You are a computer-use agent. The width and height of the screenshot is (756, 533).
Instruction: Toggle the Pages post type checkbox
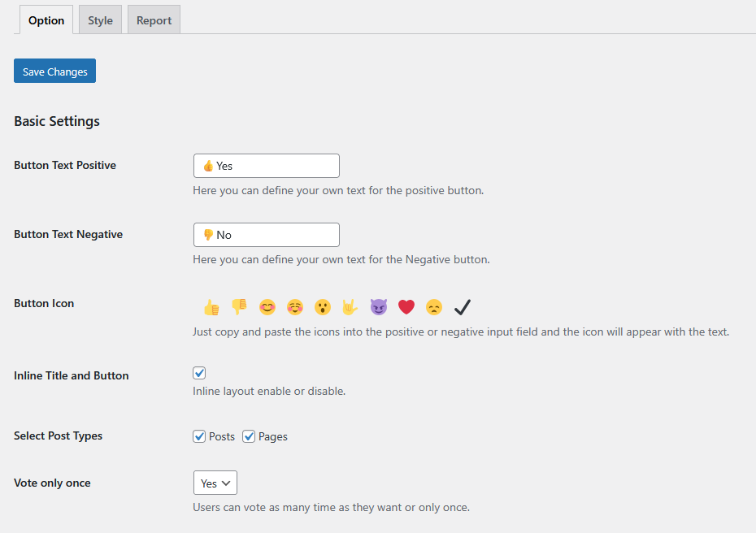click(x=249, y=436)
